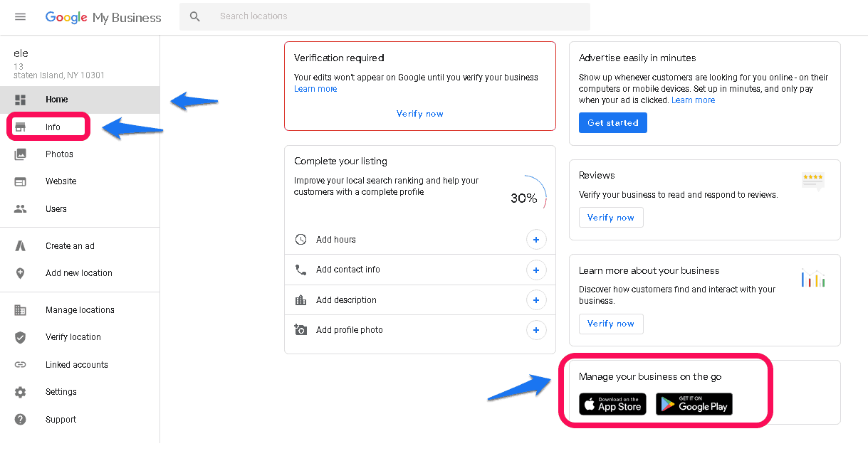Click the Add new location pin icon

point(21,273)
